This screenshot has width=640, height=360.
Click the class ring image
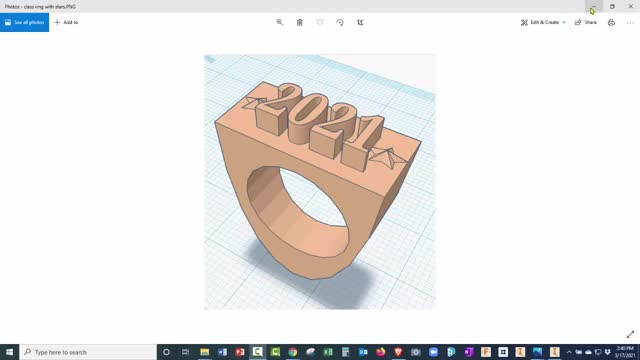click(x=320, y=182)
